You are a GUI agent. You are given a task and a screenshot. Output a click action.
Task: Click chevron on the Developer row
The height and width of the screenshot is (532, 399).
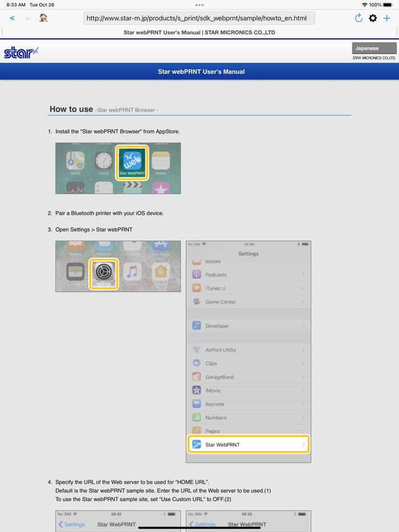click(304, 326)
